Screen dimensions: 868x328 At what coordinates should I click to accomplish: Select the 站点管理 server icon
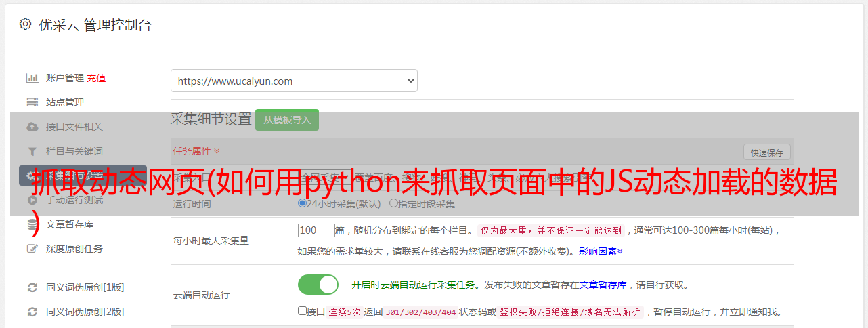click(32, 102)
